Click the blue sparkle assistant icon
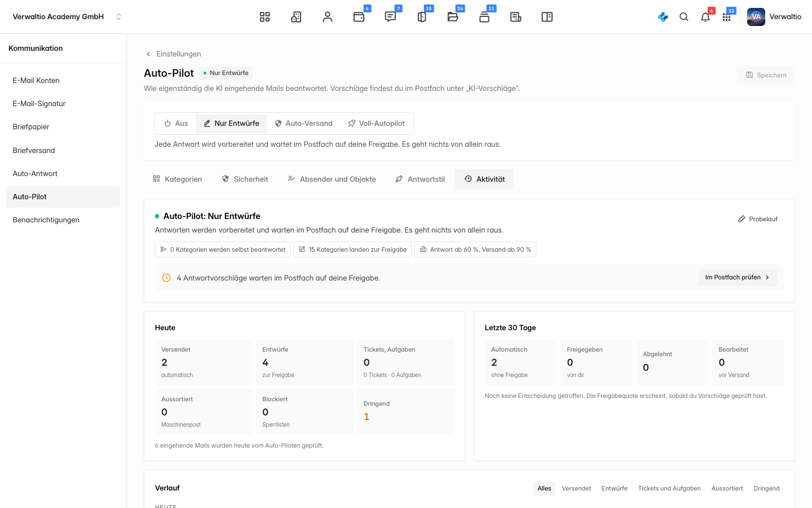 pos(663,17)
